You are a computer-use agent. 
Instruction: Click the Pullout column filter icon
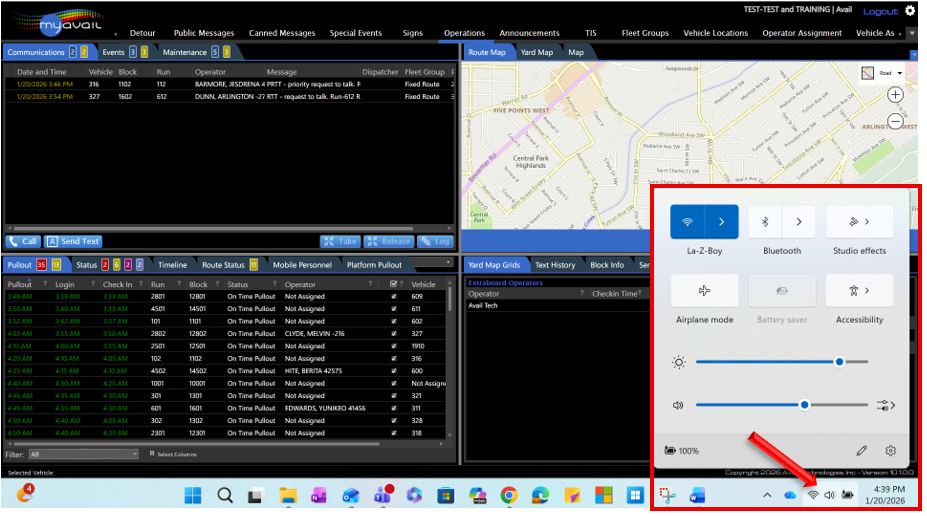42,284
